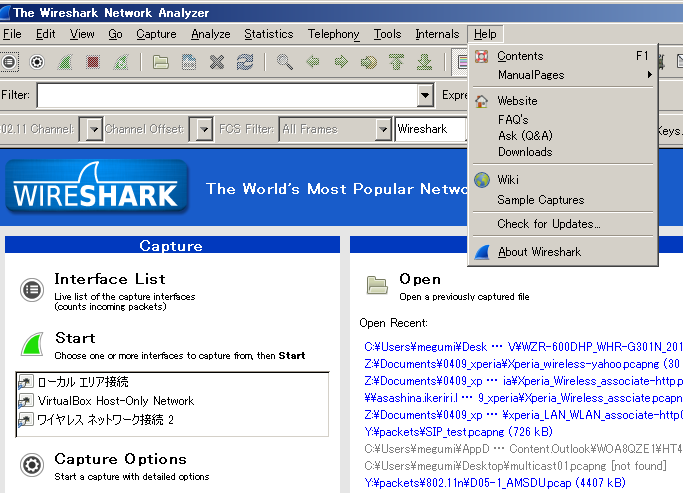Image resolution: width=683 pixels, height=493 pixels.
Task: Click the not found multicast01.pcapng entry
Action: click(x=515, y=466)
